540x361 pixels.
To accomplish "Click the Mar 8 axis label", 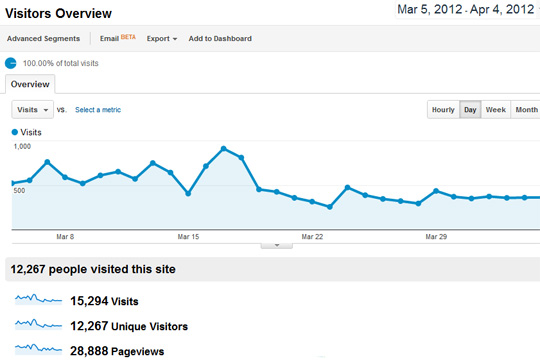I will click(65, 237).
